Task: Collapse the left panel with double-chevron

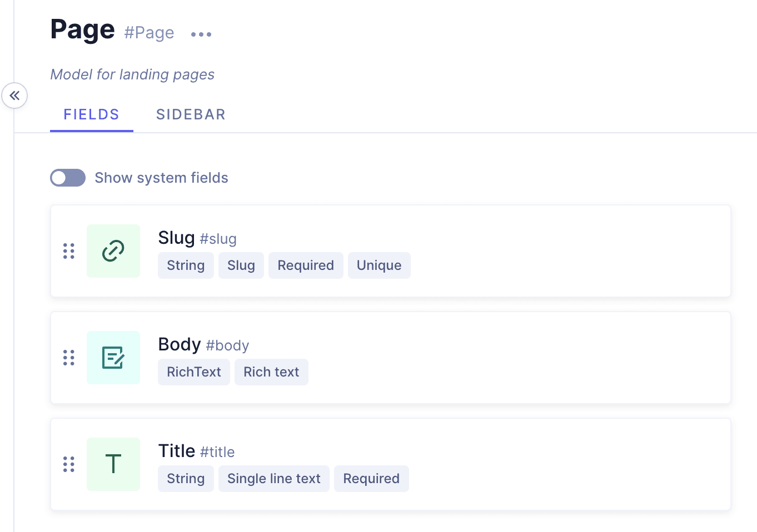Action: click(14, 96)
